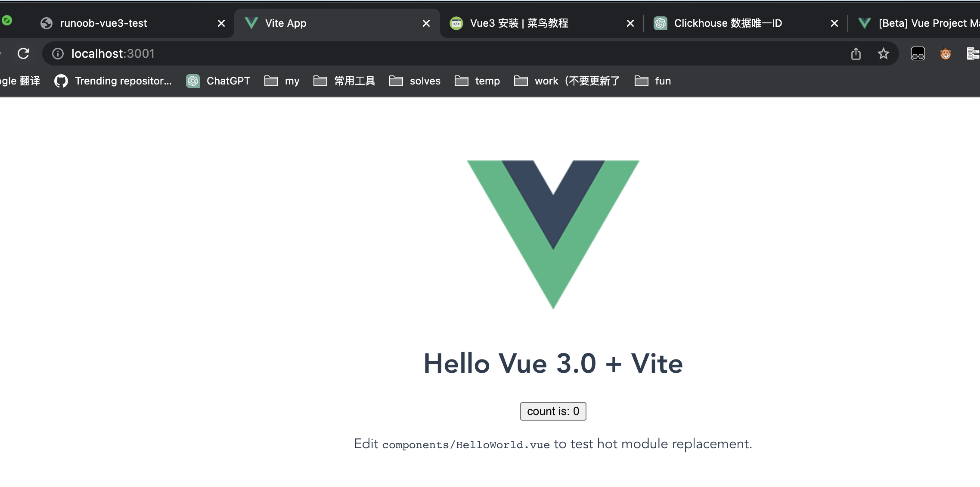Image resolution: width=980 pixels, height=487 pixels.
Task: Click components/HelloWorld.vue code text
Action: (x=466, y=445)
